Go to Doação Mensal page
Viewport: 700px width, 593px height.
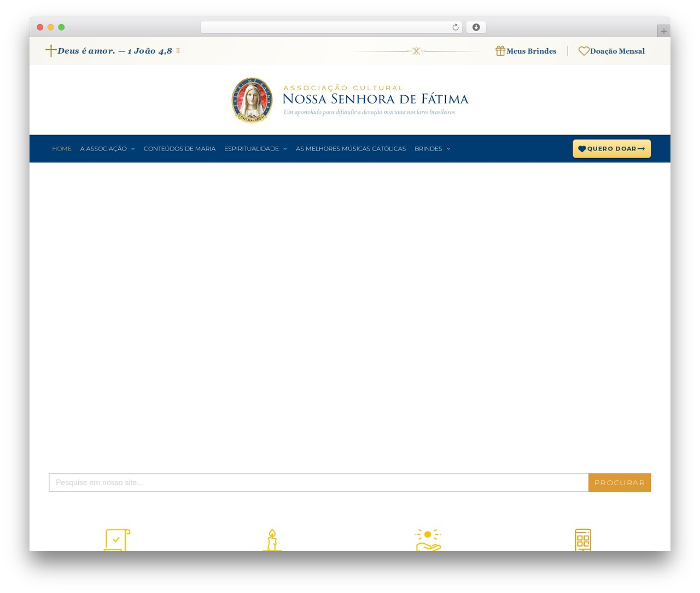(x=617, y=51)
